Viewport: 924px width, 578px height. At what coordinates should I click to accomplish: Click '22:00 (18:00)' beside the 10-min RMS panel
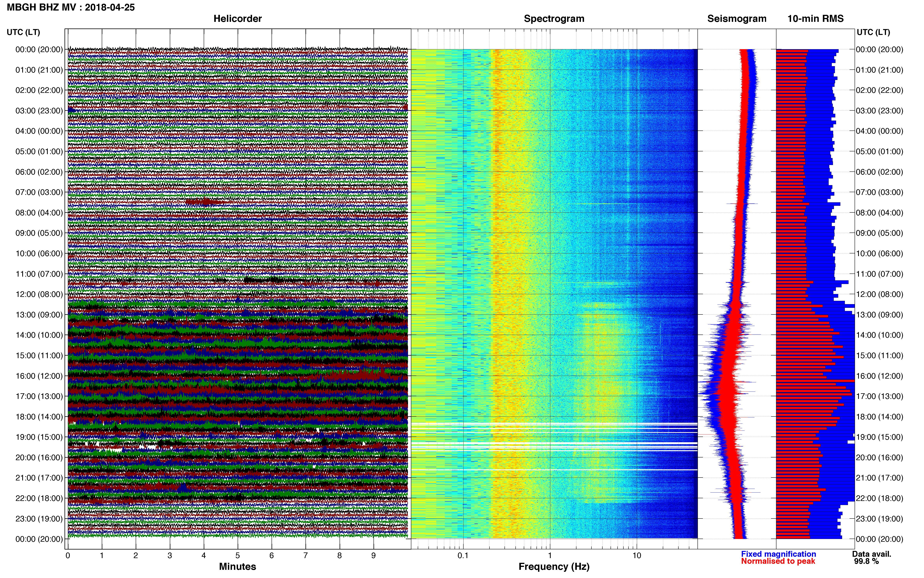tap(879, 498)
